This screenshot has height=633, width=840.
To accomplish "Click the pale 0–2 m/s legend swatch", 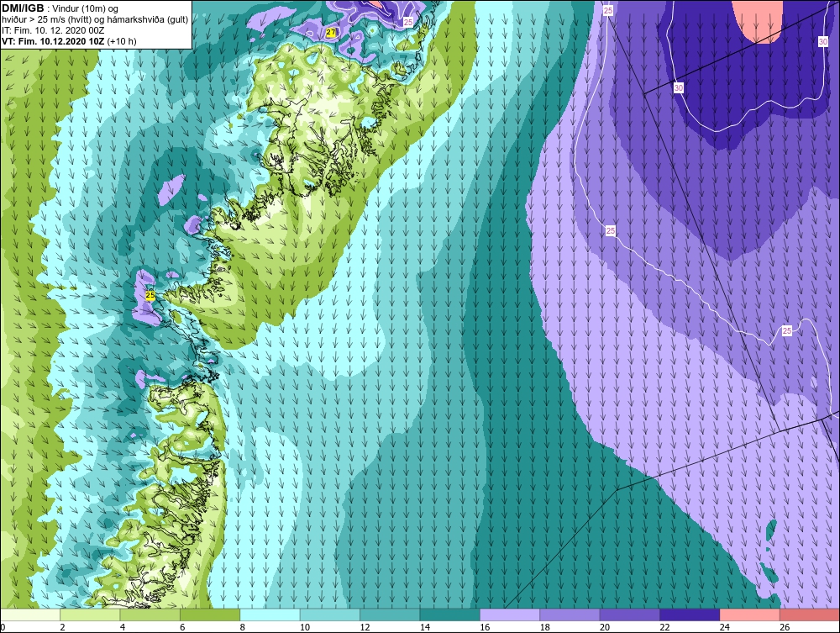I will [30, 615].
